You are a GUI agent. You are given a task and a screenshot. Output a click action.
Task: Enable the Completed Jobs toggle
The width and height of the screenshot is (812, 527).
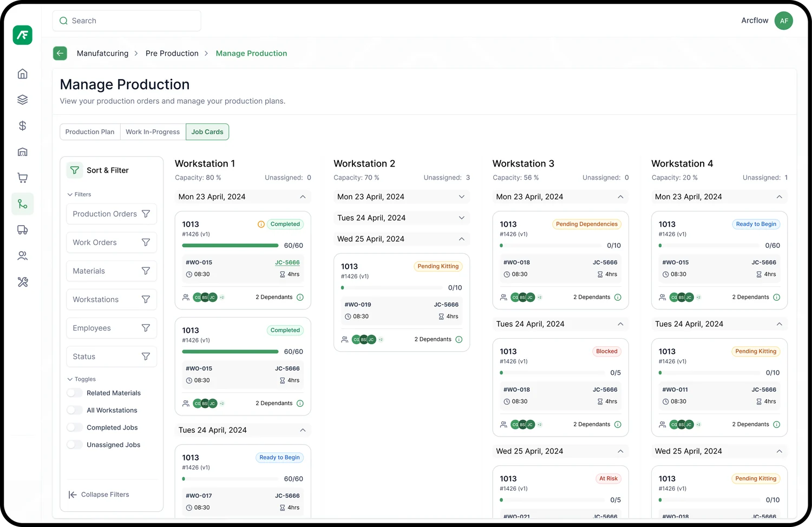point(74,427)
